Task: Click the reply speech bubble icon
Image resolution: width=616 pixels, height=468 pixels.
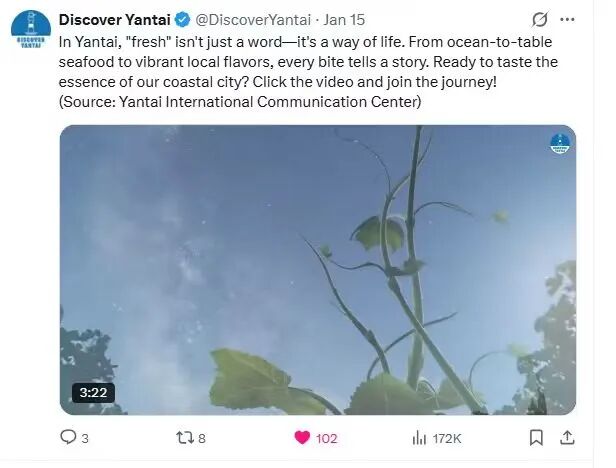Action: pos(68,438)
